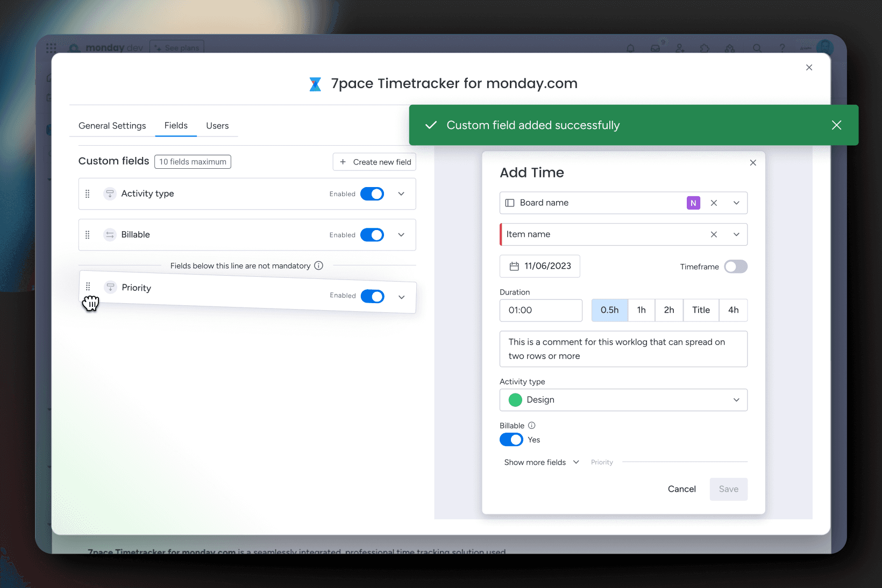Open help question mark in header

(783, 48)
